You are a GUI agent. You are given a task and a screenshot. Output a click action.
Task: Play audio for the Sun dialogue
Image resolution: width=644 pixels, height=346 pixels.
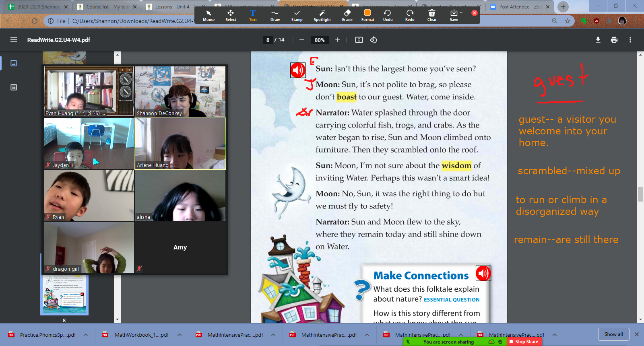(x=298, y=70)
